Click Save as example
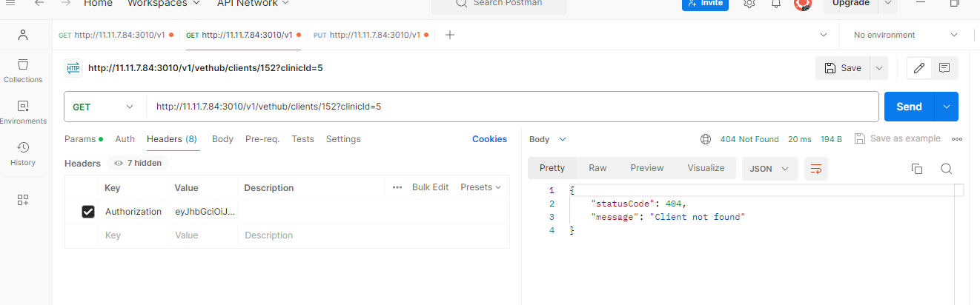The width and height of the screenshot is (980, 305). tap(898, 138)
